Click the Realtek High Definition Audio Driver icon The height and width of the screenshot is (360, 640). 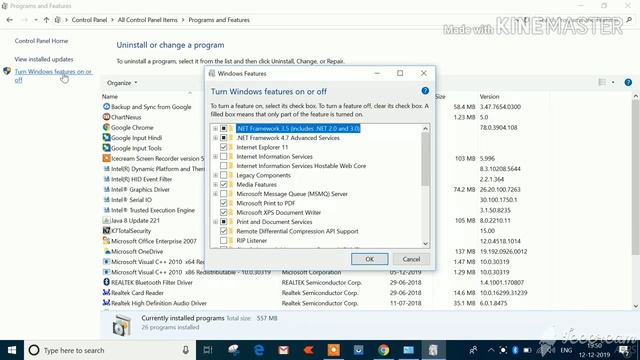tap(107, 303)
